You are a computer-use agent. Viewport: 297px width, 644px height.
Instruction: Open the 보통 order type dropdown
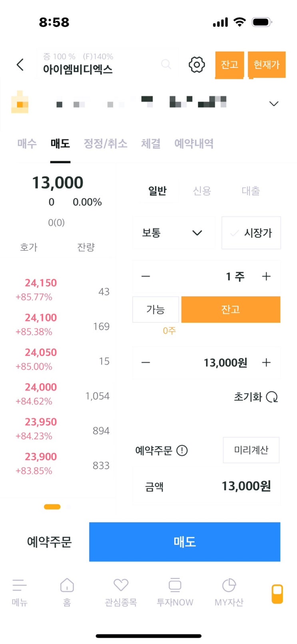coord(173,233)
